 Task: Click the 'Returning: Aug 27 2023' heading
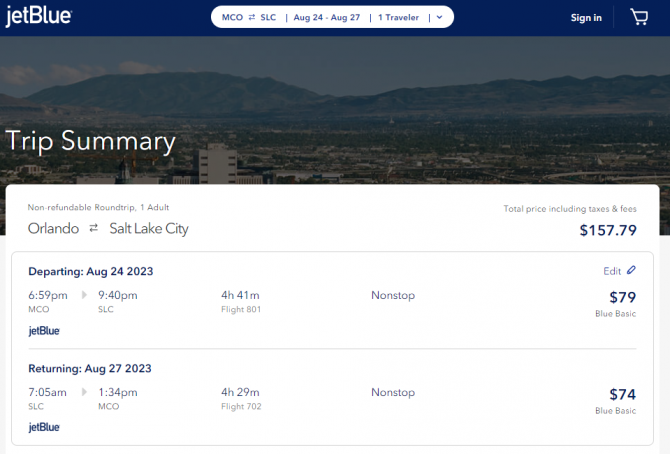coord(90,369)
